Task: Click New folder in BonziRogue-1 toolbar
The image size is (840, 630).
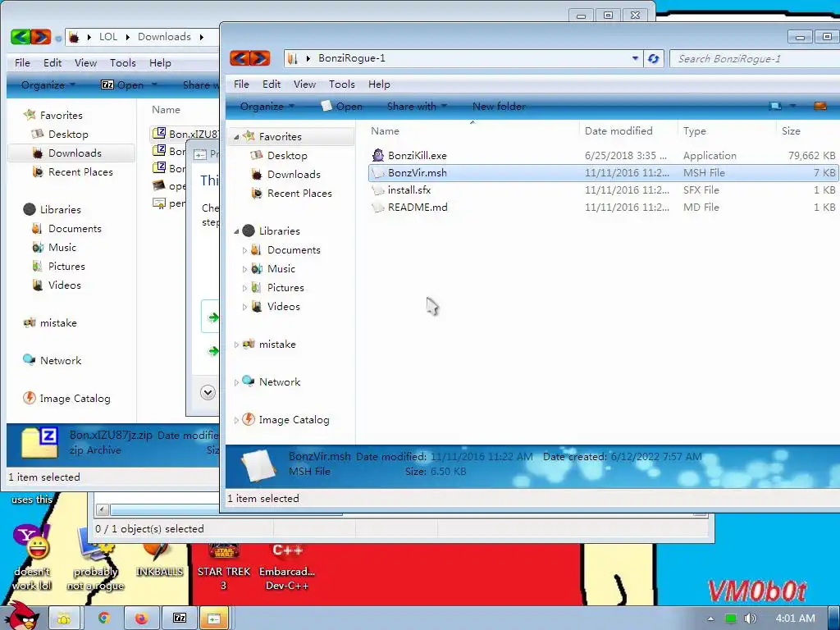Action: (x=499, y=106)
